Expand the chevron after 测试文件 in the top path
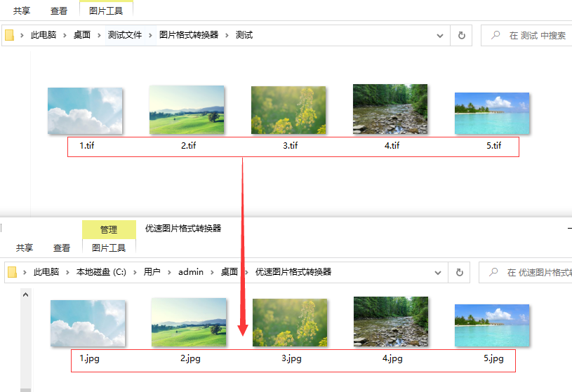 pyautogui.click(x=150, y=35)
